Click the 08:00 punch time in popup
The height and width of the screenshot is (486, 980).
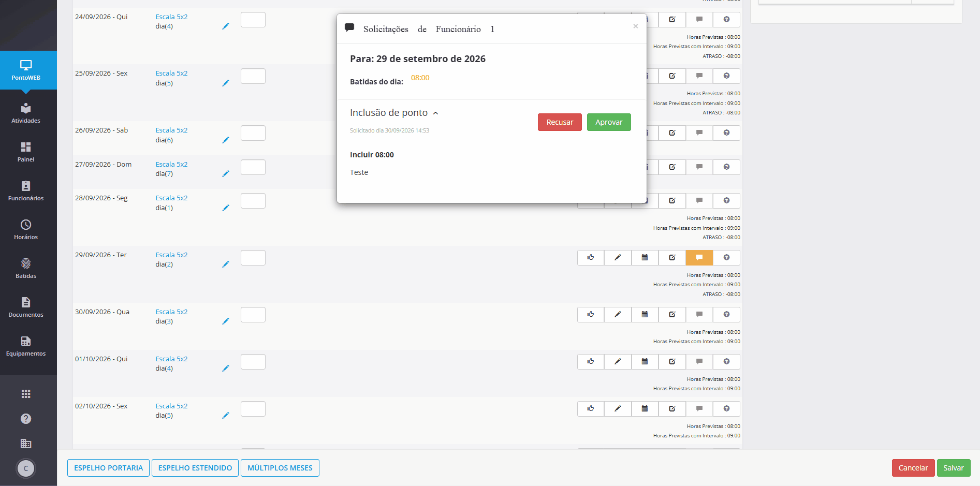coord(420,78)
